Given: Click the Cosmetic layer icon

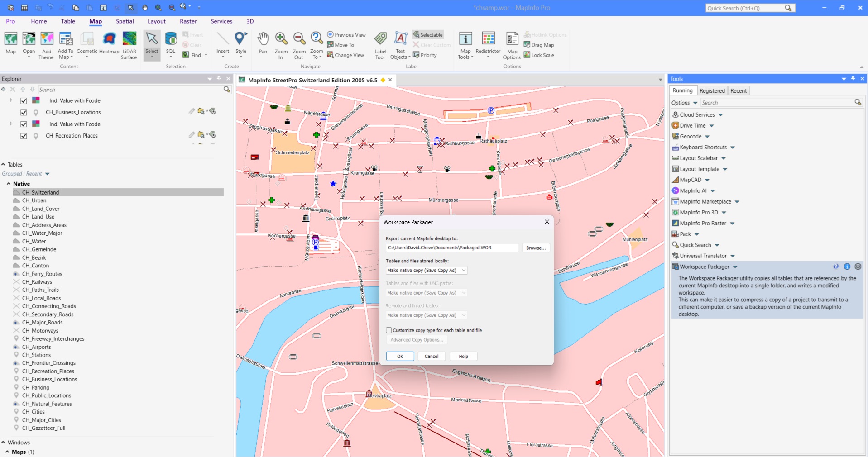Looking at the screenshot, I should 87,43.
